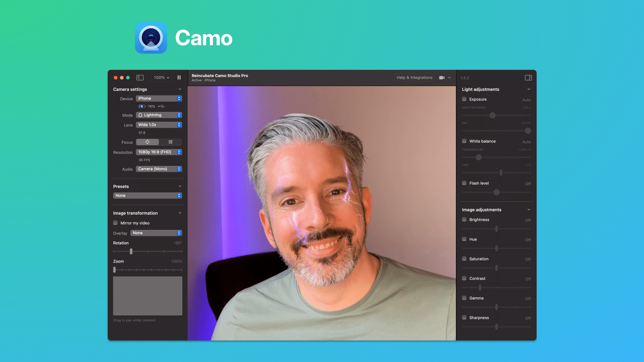The width and height of the screenshot is (644, 362).
Task: Click the Light adjustments collapse button
Action: click(529, 89)
